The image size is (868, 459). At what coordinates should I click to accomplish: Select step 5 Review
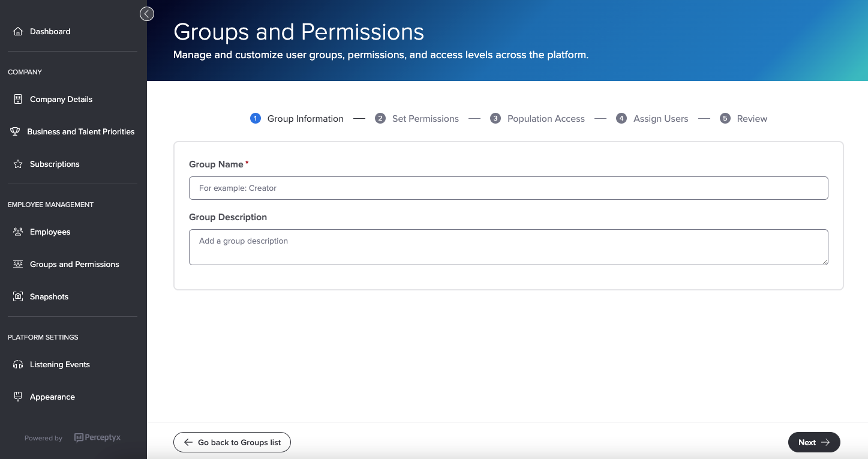(743, 119)
